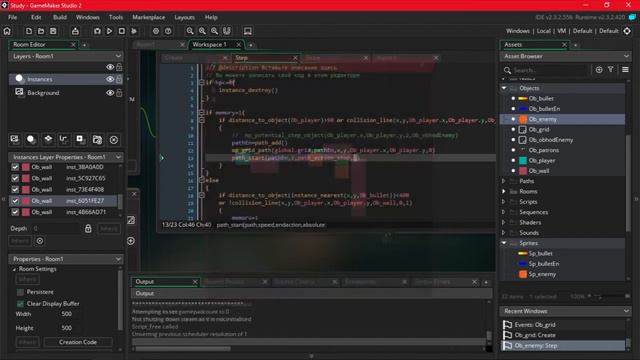Viewport: 640px width, 360px height.
Task: Click the room Width value field
Action: pyautogui.click(x=67, y=314)
